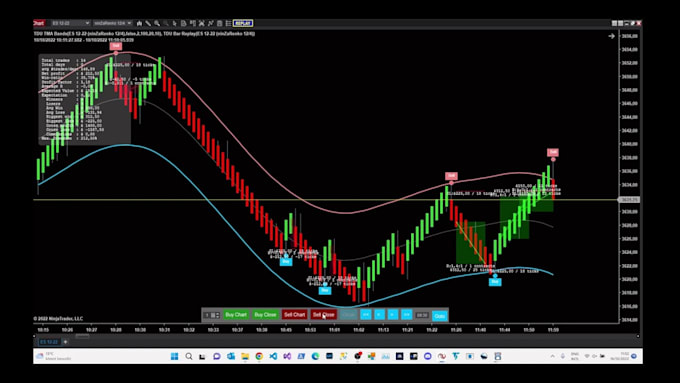680x383 pixels.
Task: Open the taskbar clock and date
Action: coord(619,356)
